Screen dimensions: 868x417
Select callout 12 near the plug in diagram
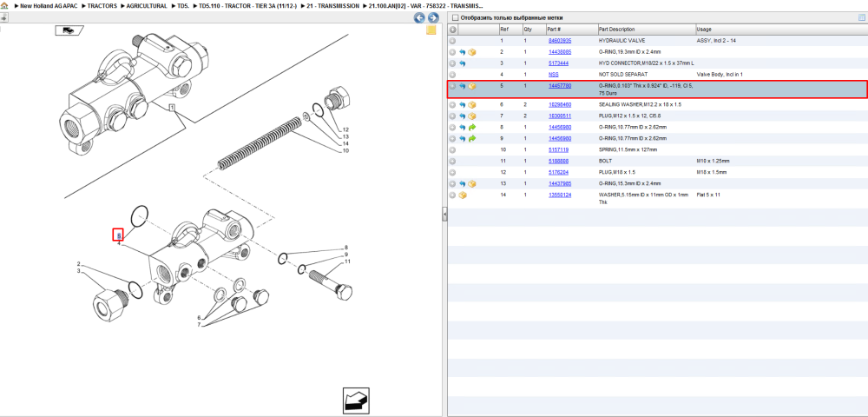[x=345, y=129]
